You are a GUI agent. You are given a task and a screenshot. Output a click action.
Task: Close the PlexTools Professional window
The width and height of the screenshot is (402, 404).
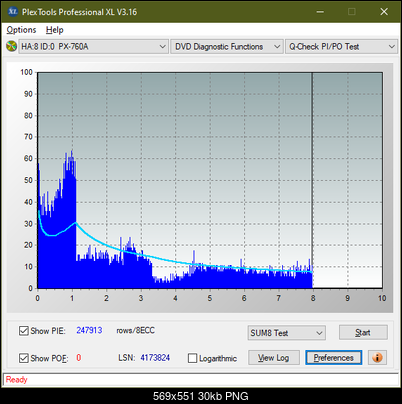[384, 12]
